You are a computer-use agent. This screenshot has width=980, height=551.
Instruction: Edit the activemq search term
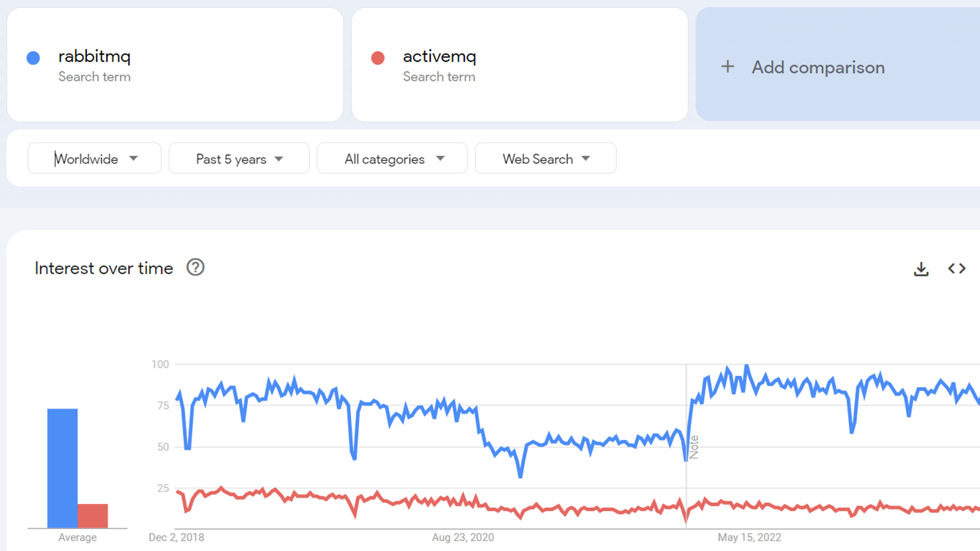[x=439, y=57]
